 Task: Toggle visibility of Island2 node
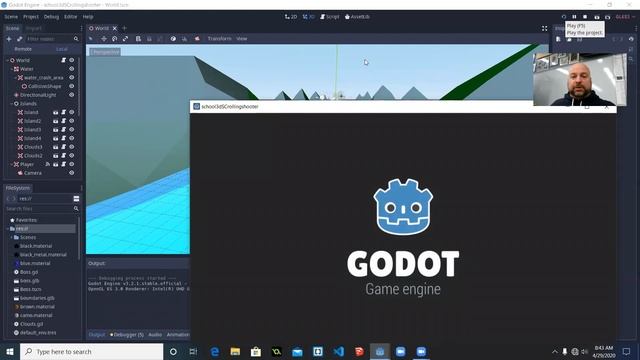pos(71,121)
